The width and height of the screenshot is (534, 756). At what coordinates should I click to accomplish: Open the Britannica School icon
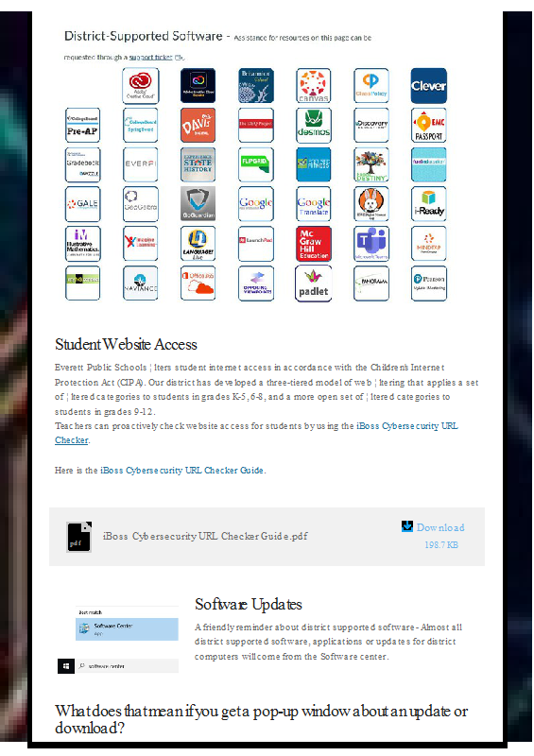[x=256, y=86]
